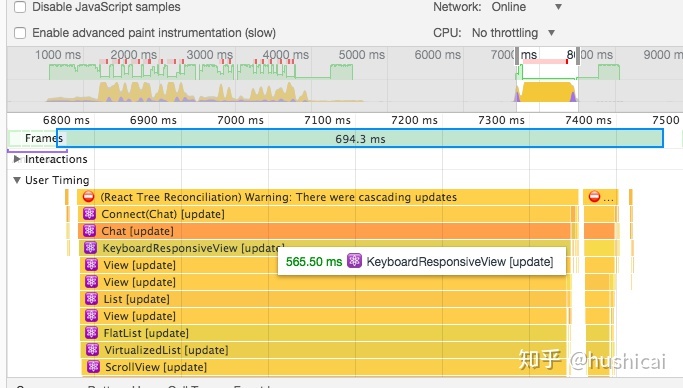Click the 7200 ms label on the detail ruler
The height and width of the screenshot is (388, 683).
pos(414,120)
